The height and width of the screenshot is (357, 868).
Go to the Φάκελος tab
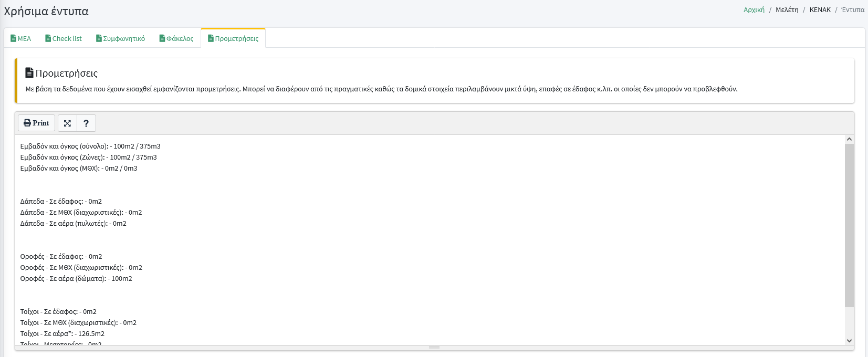click(x=176, y=38)
